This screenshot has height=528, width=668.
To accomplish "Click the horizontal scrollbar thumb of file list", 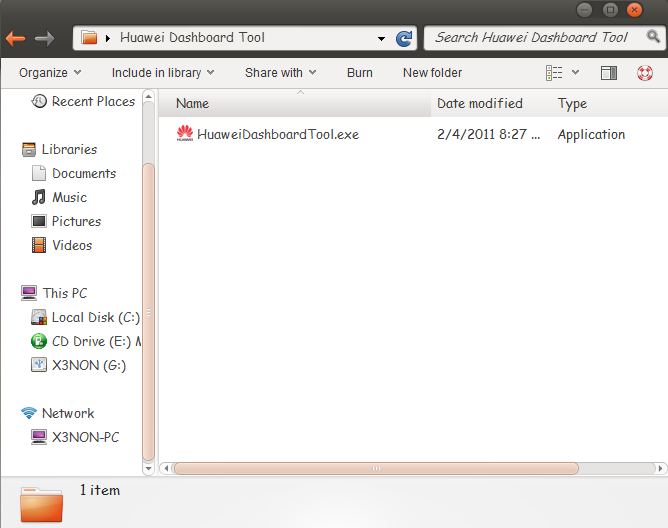I will [376, 468].
